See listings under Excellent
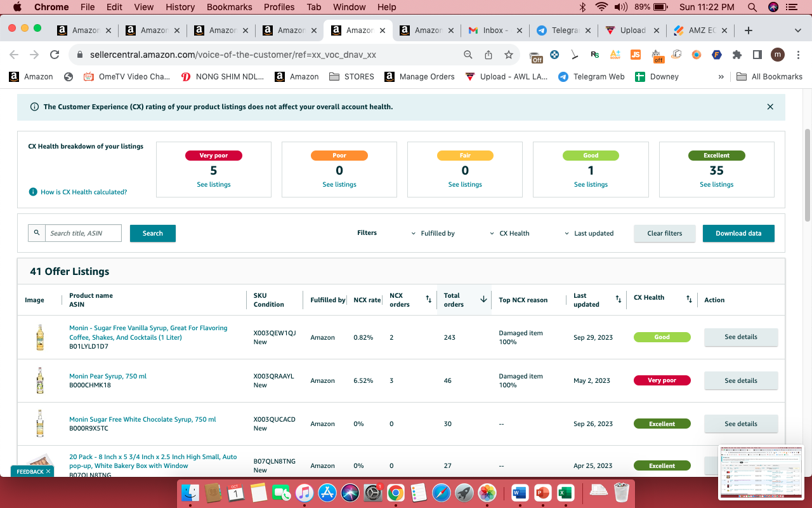 coord(717,184)
